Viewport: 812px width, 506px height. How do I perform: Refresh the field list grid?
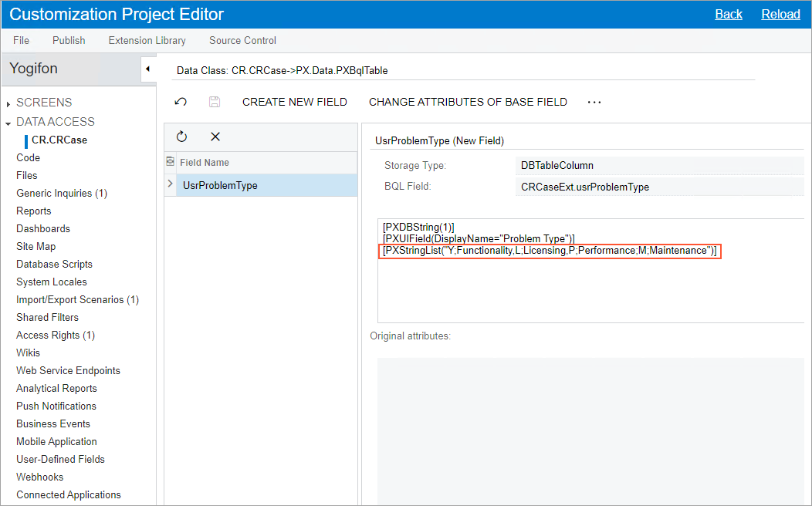[x=181, y=137]
